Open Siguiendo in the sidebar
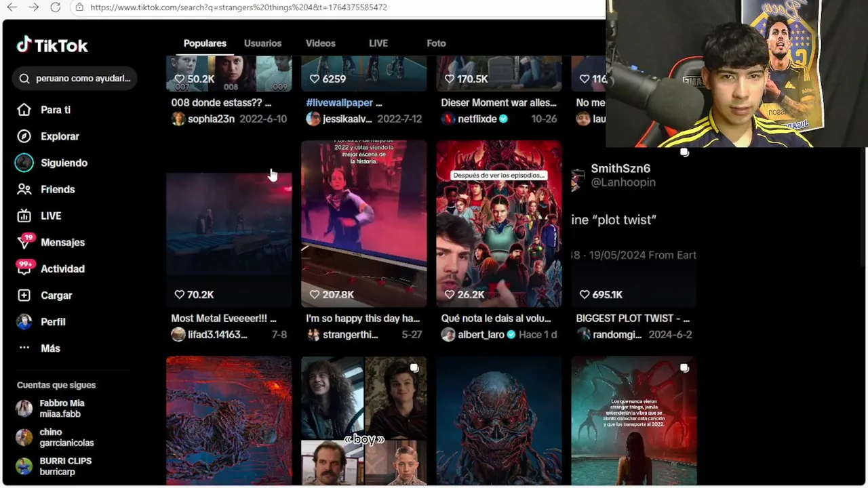868x488 pixels. point(64,163)
